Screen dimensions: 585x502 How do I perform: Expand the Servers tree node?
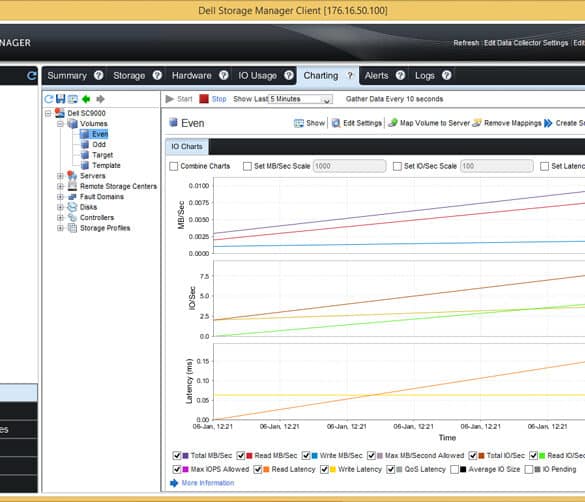tap(60, 176)
